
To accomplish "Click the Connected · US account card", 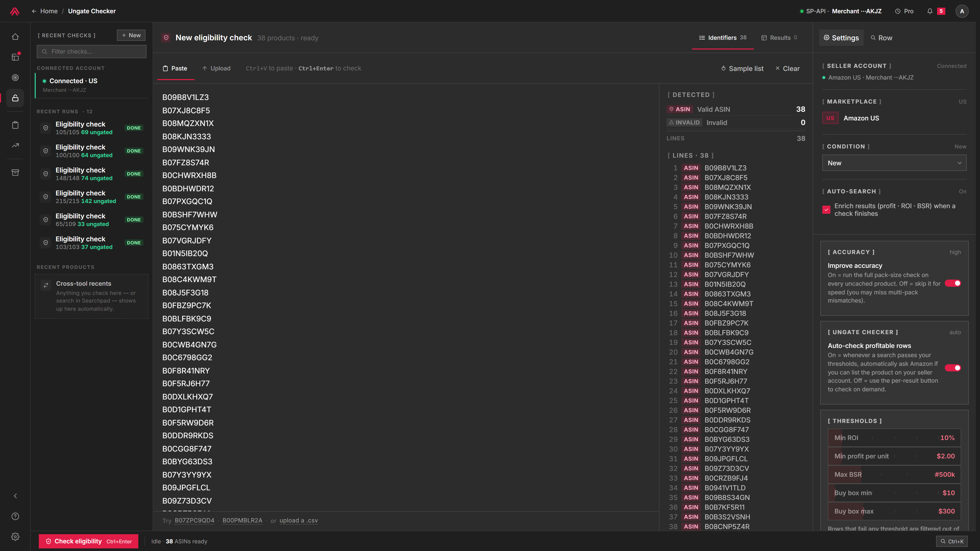I will 91,85.
